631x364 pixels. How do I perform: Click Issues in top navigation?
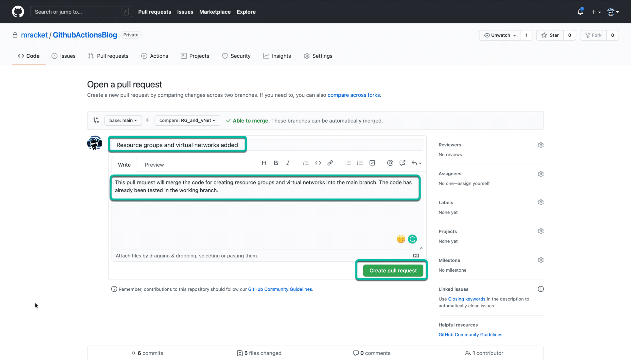[x=185, y=12]
